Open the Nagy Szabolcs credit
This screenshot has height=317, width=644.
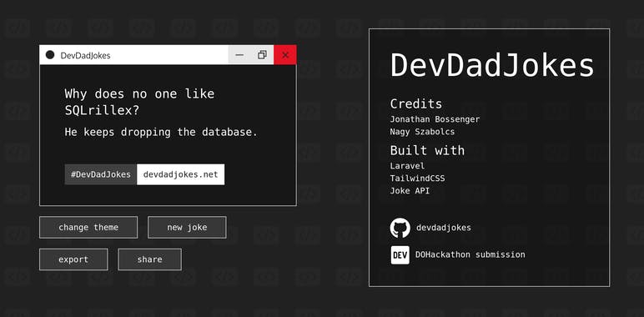point(422,132)
